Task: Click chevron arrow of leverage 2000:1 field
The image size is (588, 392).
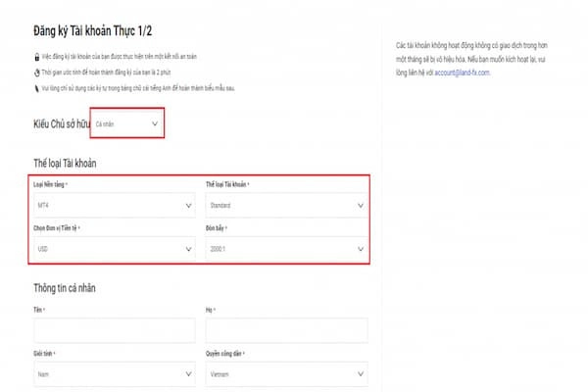Action: click(x=361, y=249)
